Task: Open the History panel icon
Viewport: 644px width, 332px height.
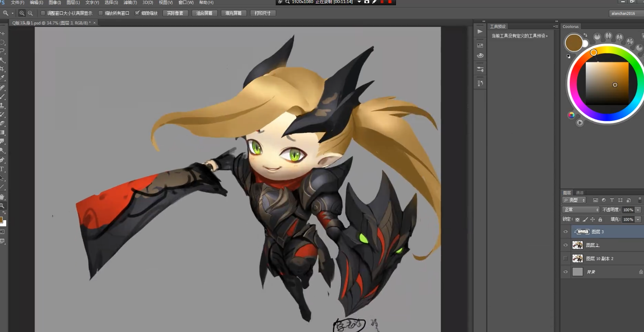Action: [x=480, y=83]
